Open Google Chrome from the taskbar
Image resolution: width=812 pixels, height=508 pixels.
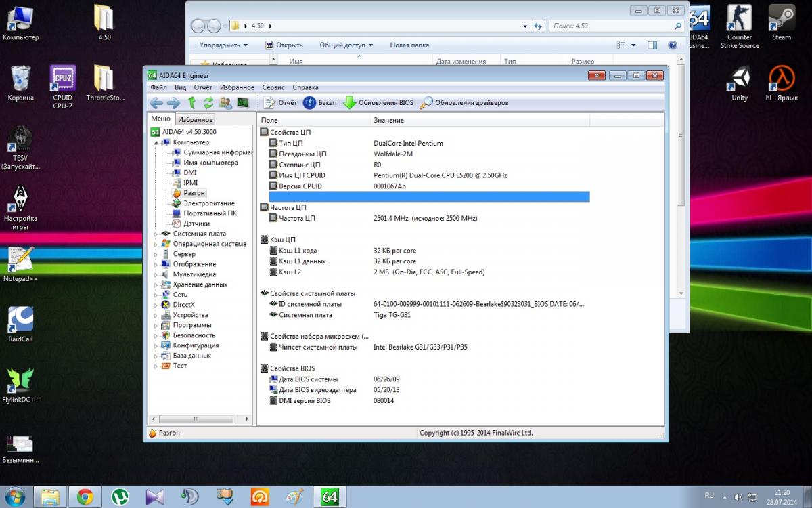click(85, 496)
